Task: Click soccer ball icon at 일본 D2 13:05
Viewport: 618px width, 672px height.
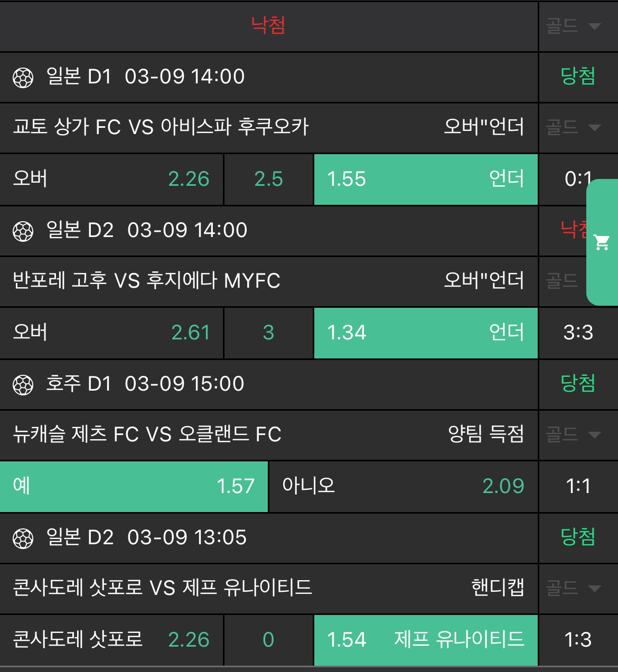Action: pyautogui.click(x=23, y=538)
